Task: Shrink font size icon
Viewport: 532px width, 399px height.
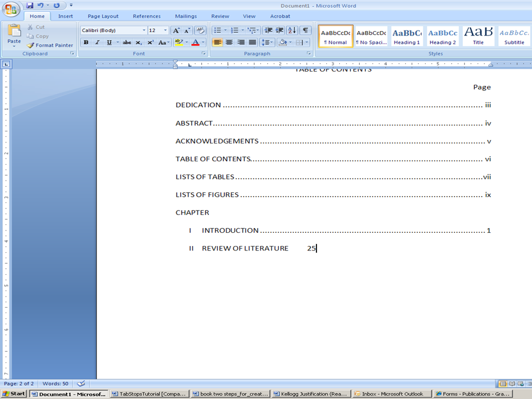Action: coord(187,30)
